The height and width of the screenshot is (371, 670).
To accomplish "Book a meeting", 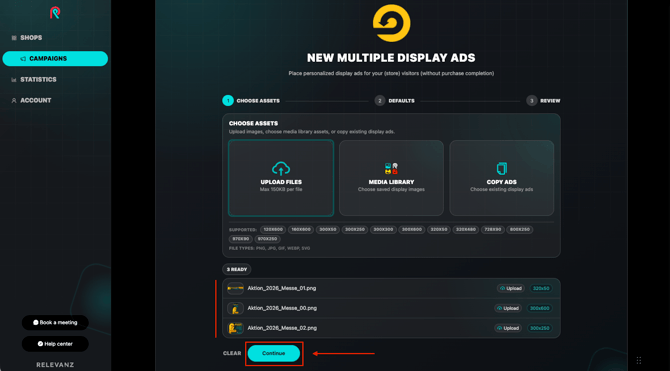I will 55,323.
